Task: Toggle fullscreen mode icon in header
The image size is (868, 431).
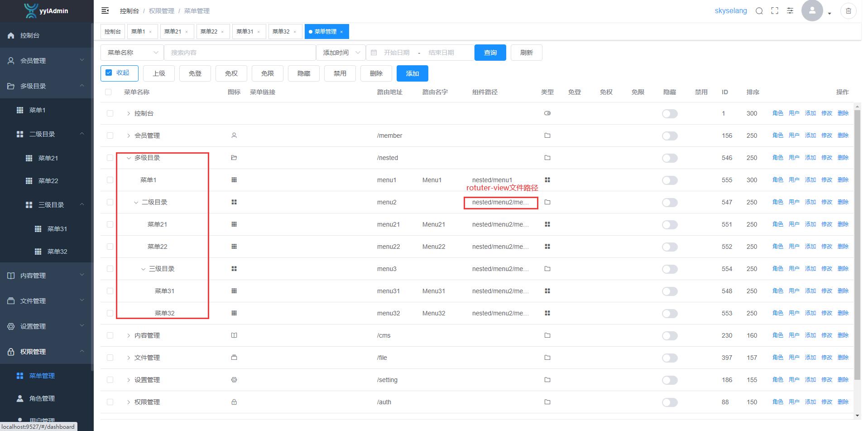Action: (775, 11)
